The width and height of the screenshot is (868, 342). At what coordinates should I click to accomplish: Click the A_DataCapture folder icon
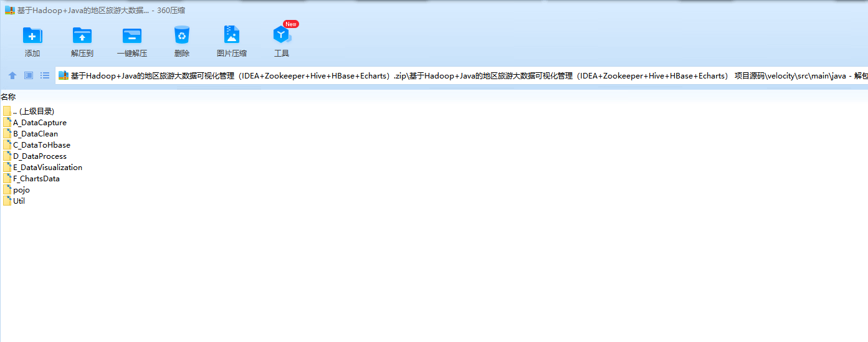click(7, 123)
